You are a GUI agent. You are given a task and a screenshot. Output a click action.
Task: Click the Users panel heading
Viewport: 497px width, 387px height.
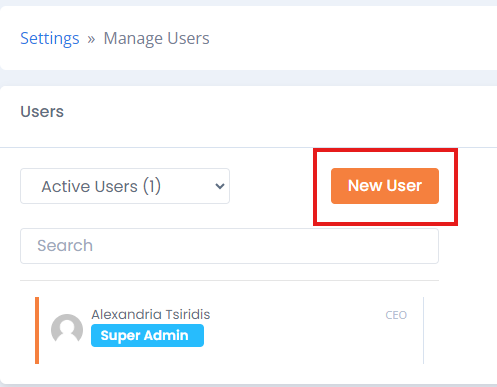click(x=42, y=111)
